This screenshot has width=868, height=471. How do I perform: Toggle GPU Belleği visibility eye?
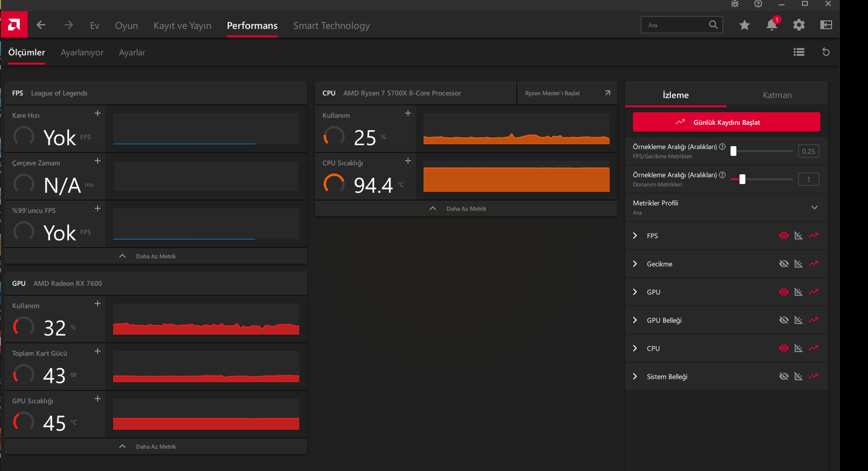click(x=784, y=320)
